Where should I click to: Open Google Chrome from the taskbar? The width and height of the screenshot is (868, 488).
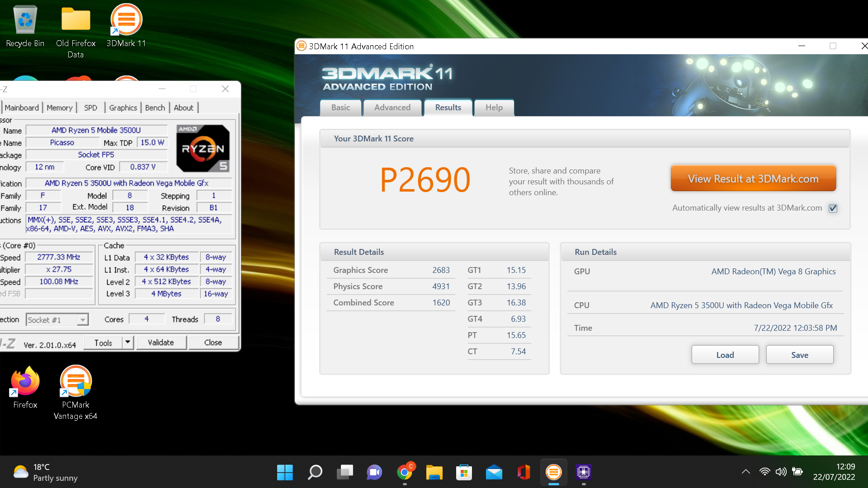405,472
